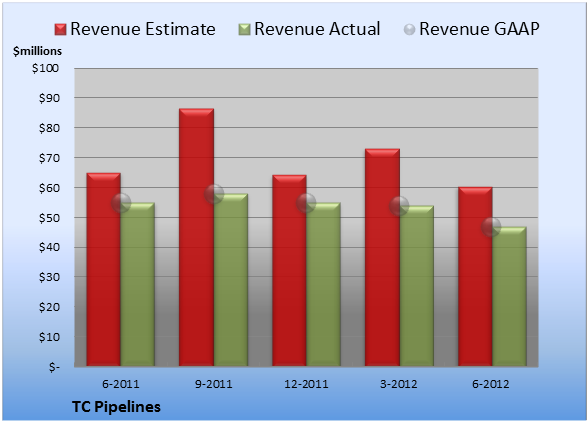Click the '$-' zero y-axis label
588x422 pixels.
point(54,367)
